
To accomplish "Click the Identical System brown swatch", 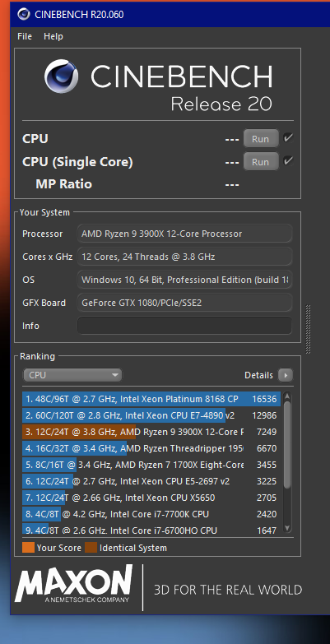I will pos(91,548).
